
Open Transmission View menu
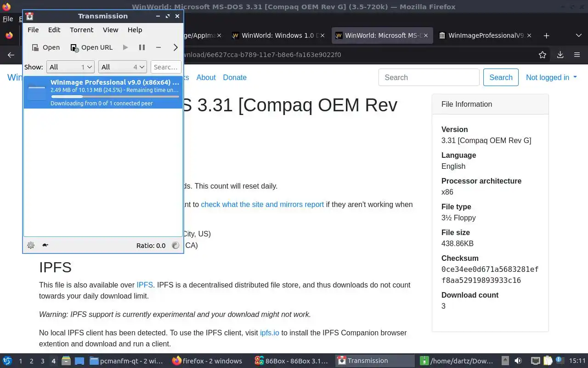pyautogui.click(x=111, y=30)
